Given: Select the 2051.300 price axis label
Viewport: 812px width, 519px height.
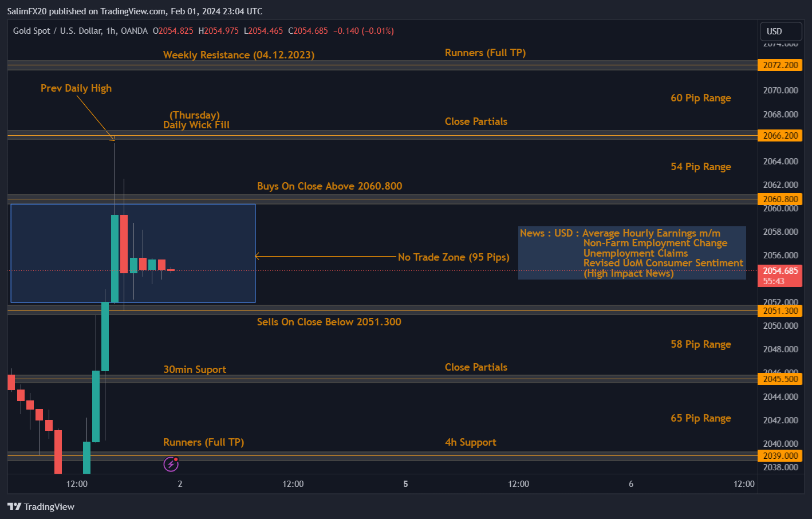Looking at the screenshot, I should tap(780, 311).
